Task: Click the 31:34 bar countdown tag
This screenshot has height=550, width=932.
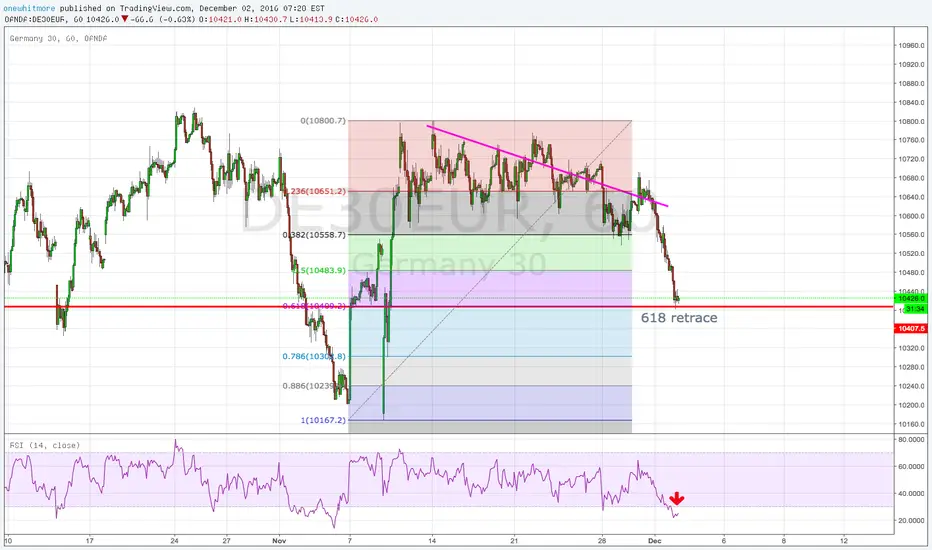Action: click(915, 309)
